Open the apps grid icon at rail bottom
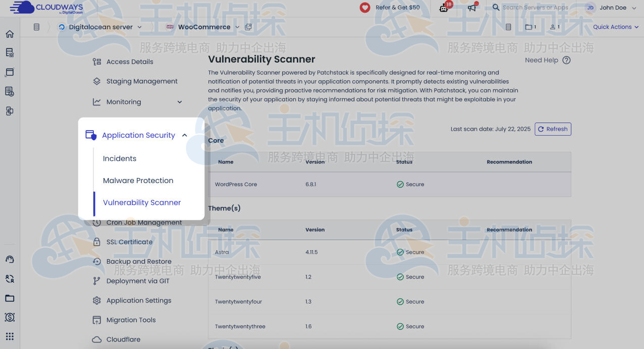This screenshot has height=349, width=644. [x=10, y=336]
